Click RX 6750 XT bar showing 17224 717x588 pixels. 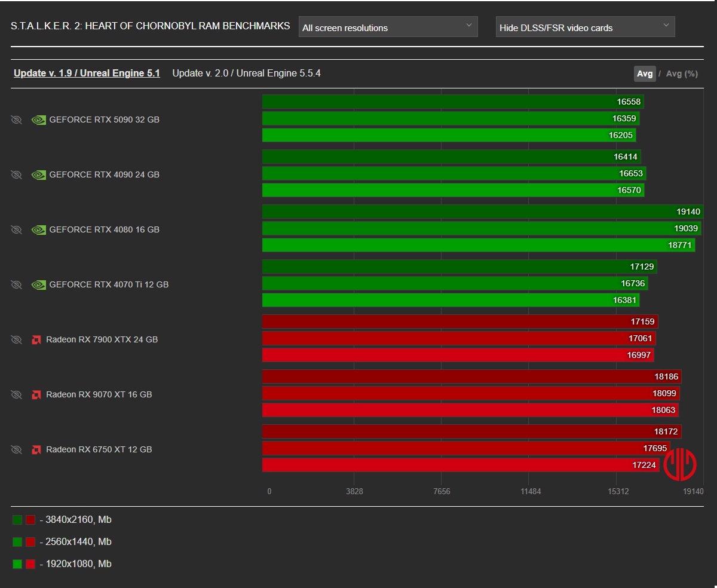tap(461, 465)
